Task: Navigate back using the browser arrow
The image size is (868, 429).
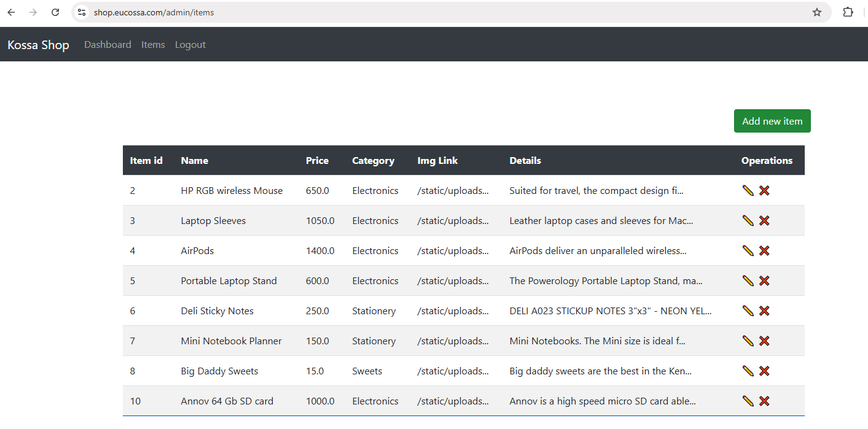Action: pos(10,12)
